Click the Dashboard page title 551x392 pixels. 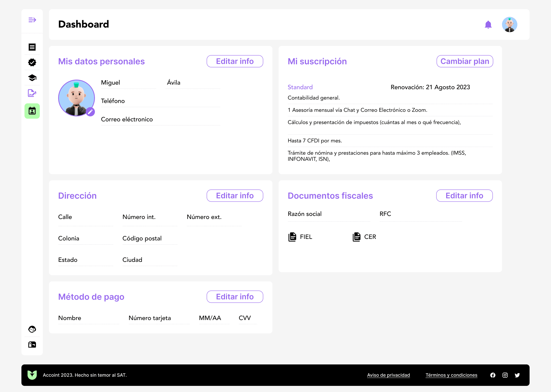[84, 24]
